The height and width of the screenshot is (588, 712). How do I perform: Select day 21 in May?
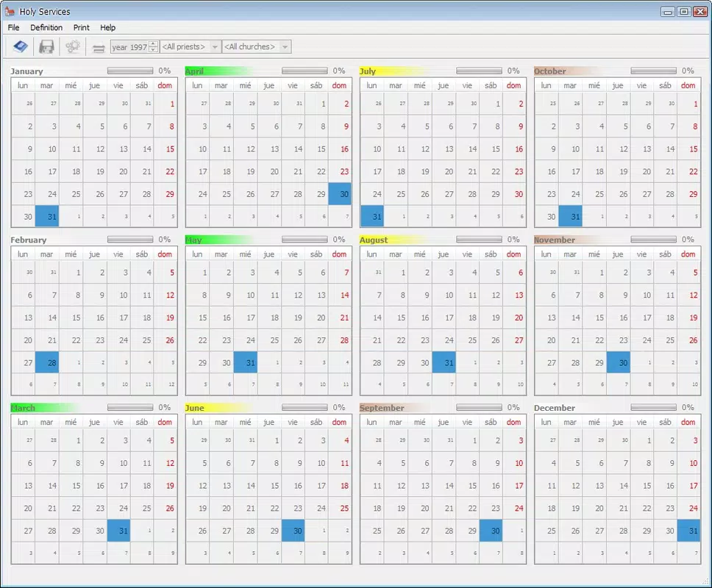340,318
